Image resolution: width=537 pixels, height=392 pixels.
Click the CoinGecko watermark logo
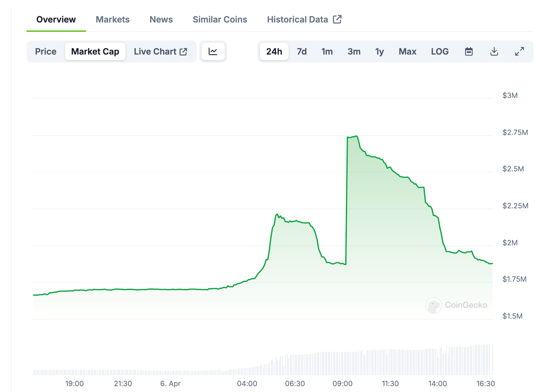coord(434,305)
